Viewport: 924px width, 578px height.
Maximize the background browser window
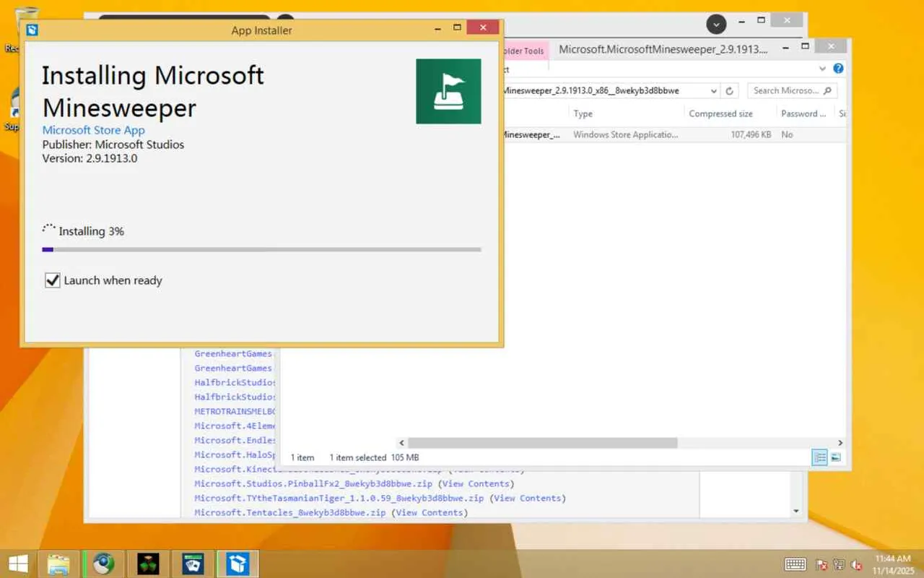coord(761,20)
